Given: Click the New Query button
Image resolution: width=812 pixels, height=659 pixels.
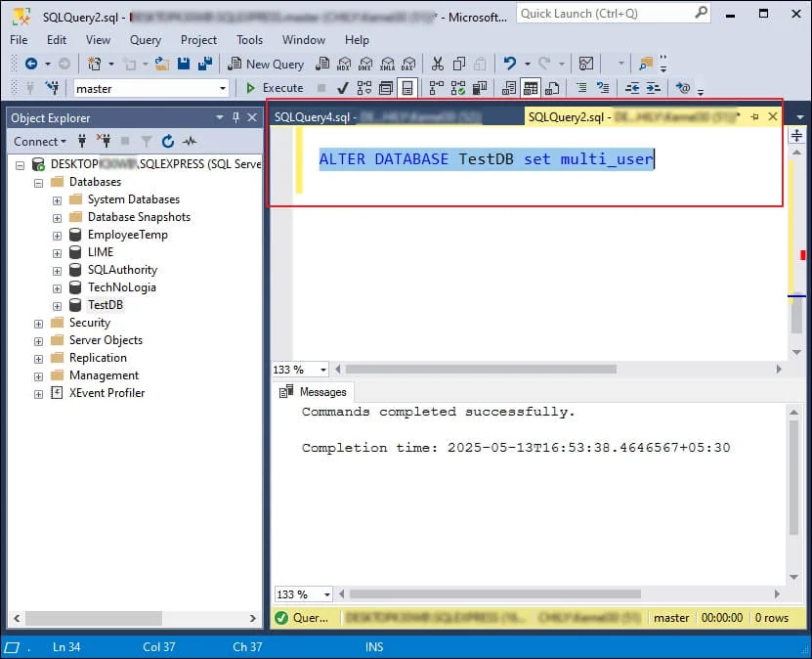Looking at the screenshot, I should [x=266, y=64].
